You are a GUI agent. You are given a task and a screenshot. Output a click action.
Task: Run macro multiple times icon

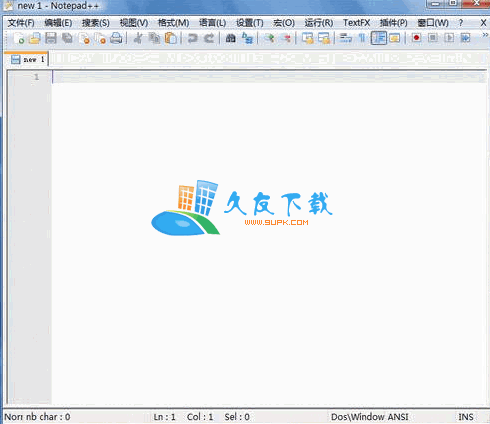click(465, 38)
